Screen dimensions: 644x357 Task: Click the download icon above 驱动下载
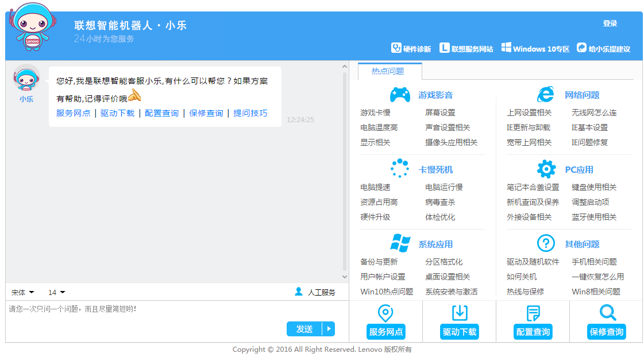(460, 313)
